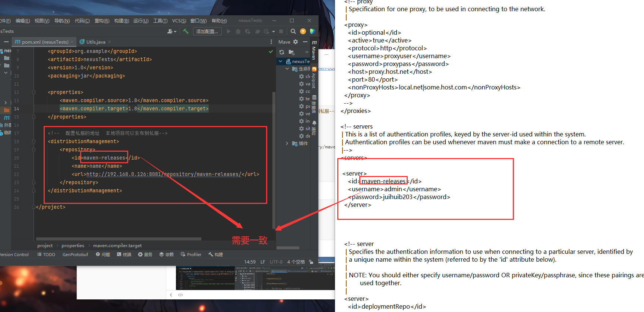Collapse the nexusTests Maven node
Image resolution: width=644 pixels, height=312 pixels.
280,61
